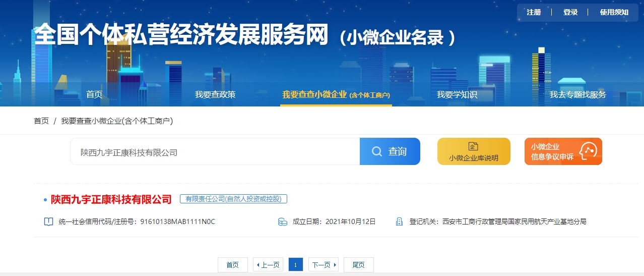Go to the 下一页 pagination button

click(x=323, y=265)
